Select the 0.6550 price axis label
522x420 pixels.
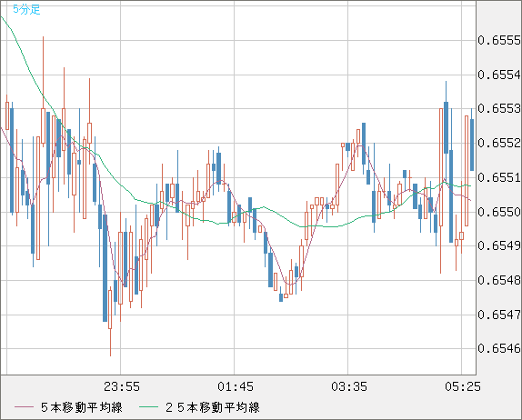(499, 212)
